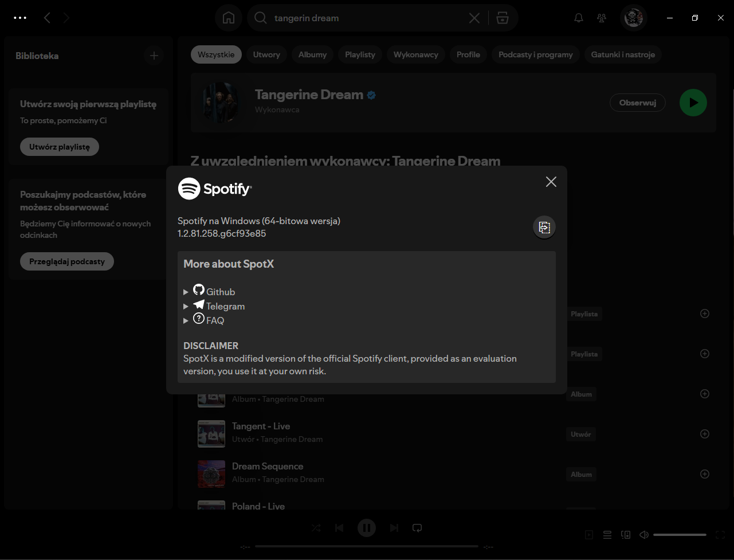Image resolution: width=734 pixels, height=560 pixels.
Task: Filter by Podcasty i programy
Action: 536,54
